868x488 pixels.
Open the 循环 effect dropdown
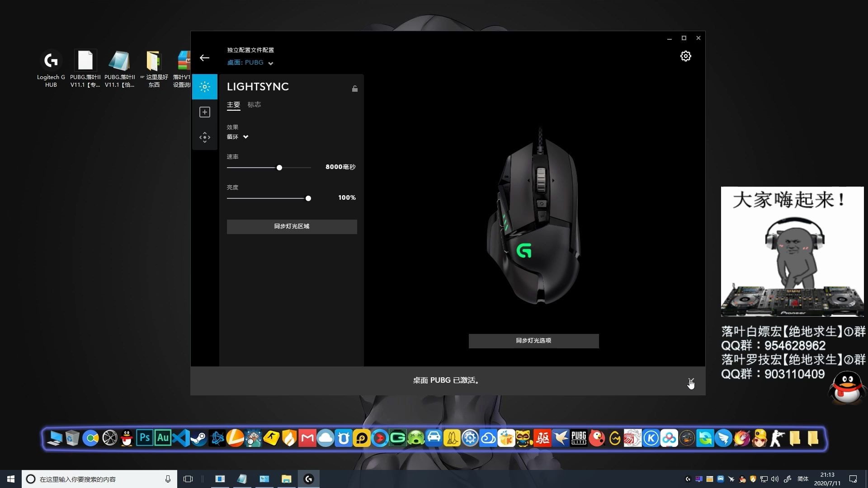point(238,136)
